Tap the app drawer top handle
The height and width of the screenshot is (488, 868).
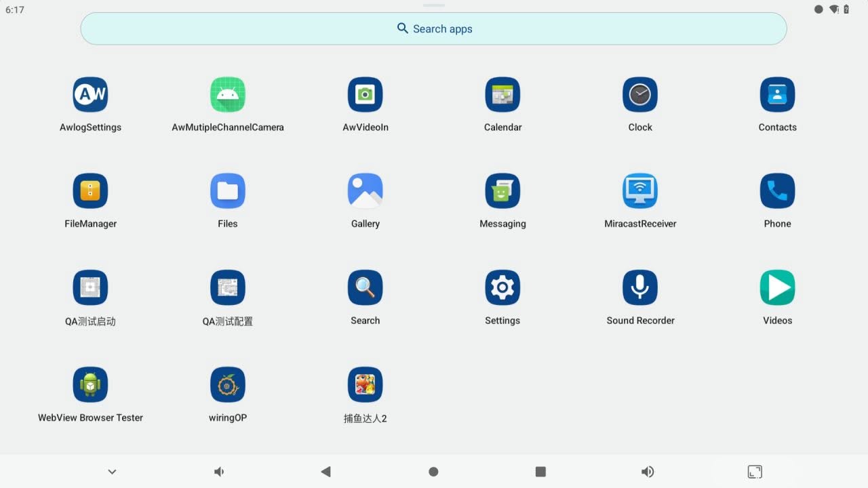click(x=433, y=5)
